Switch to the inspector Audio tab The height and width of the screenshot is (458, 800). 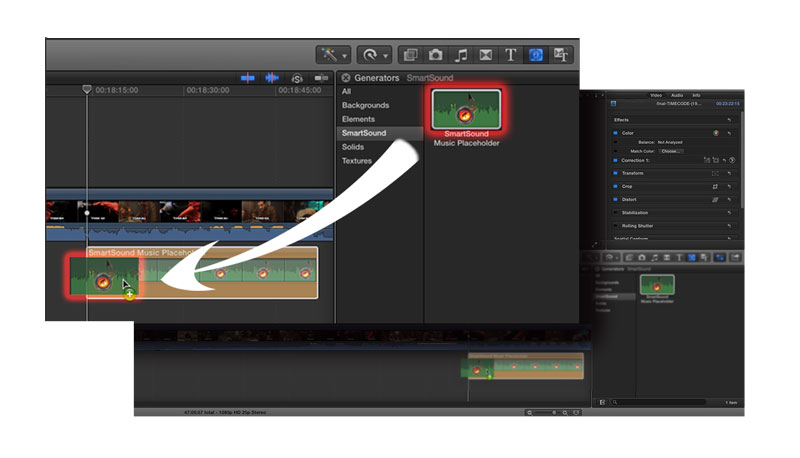677,95
